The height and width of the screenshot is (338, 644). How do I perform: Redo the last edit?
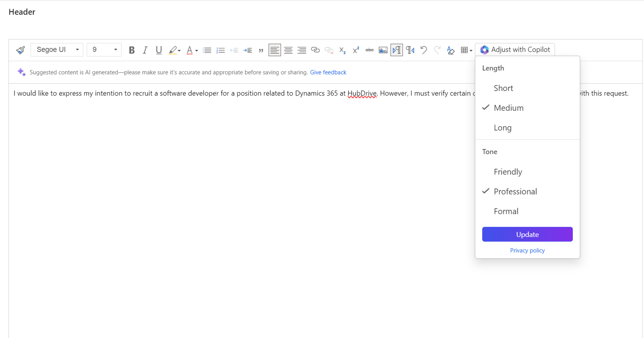[x=437, y=50]
